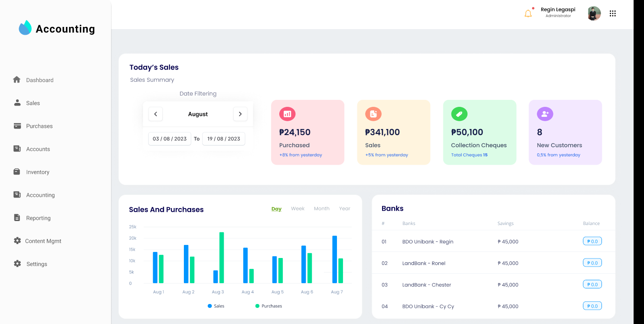Open the start date field 03 / 08 / 2023
The image size is (644, 324).
pos(170,139)
